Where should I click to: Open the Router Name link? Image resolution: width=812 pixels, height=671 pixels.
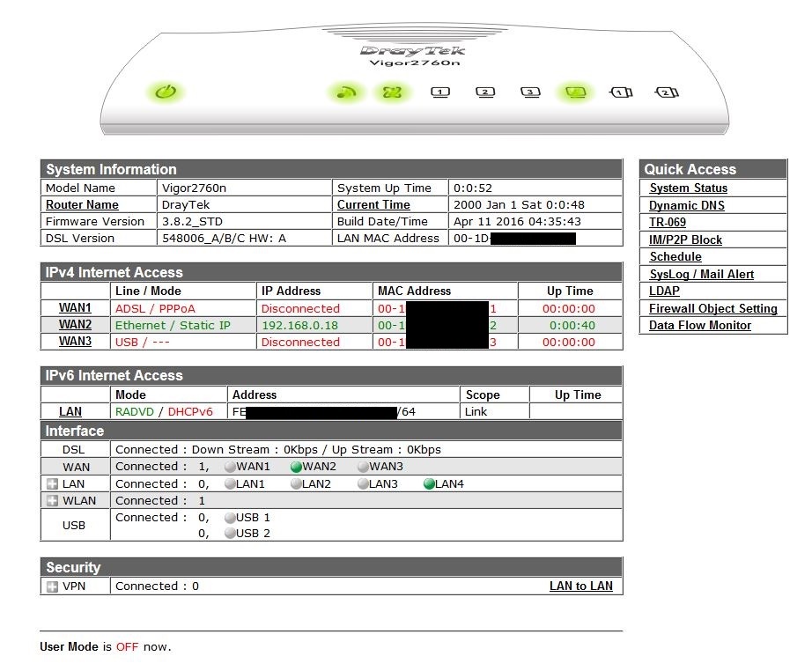[82, 204]
